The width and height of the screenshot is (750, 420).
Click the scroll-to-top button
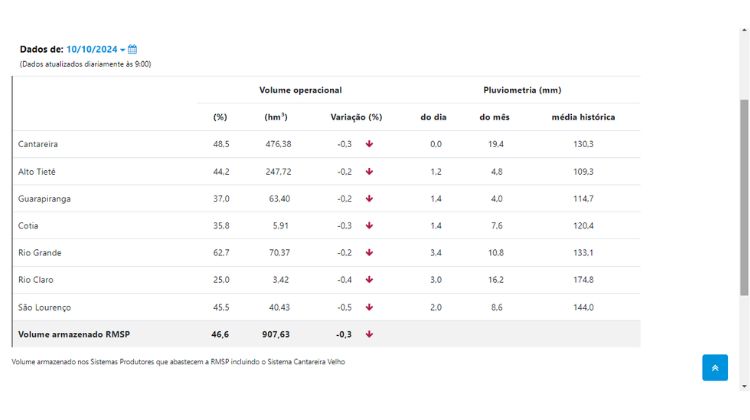715,368
